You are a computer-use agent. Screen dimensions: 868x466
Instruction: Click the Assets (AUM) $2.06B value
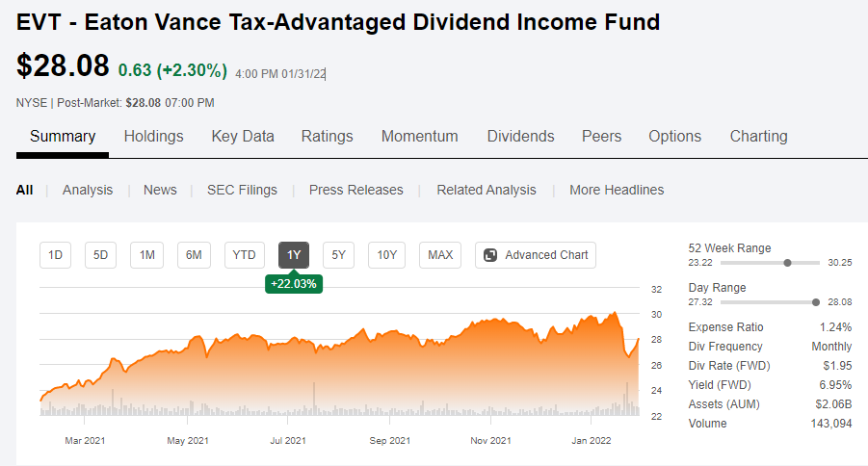click(x=833, y=404)
